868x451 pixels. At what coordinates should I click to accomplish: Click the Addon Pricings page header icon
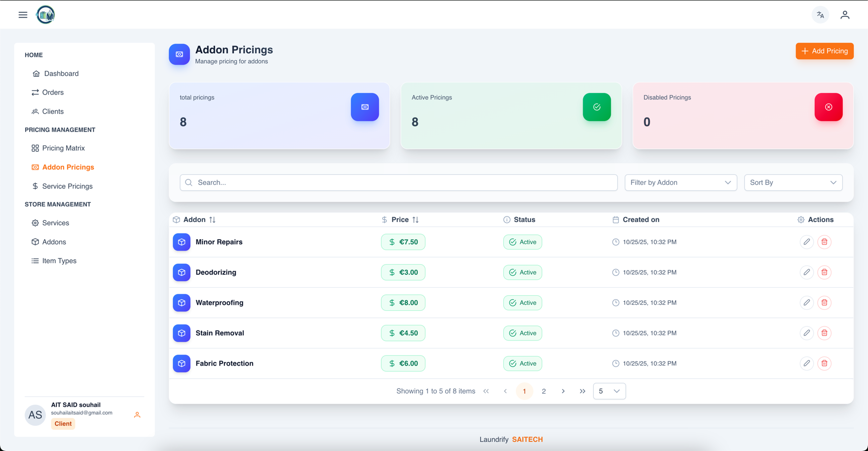tap(179, 54)
